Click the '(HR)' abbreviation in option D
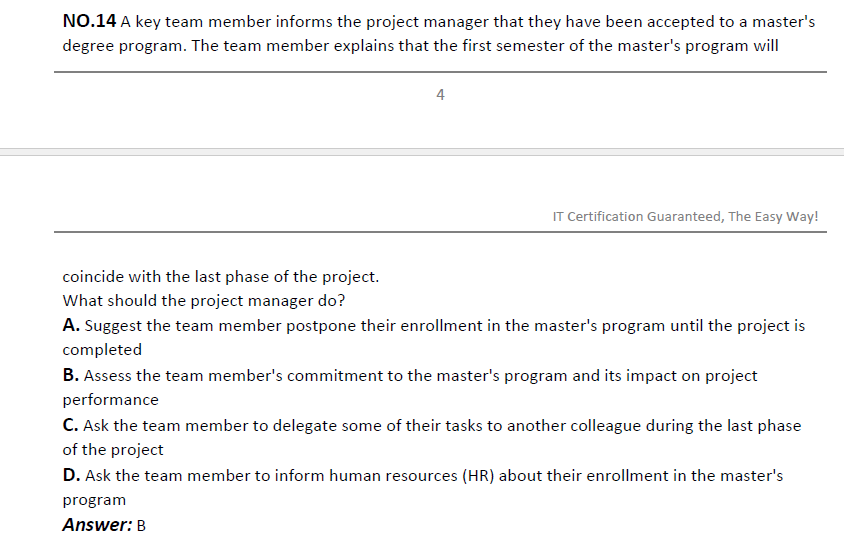 coord(478,476)
